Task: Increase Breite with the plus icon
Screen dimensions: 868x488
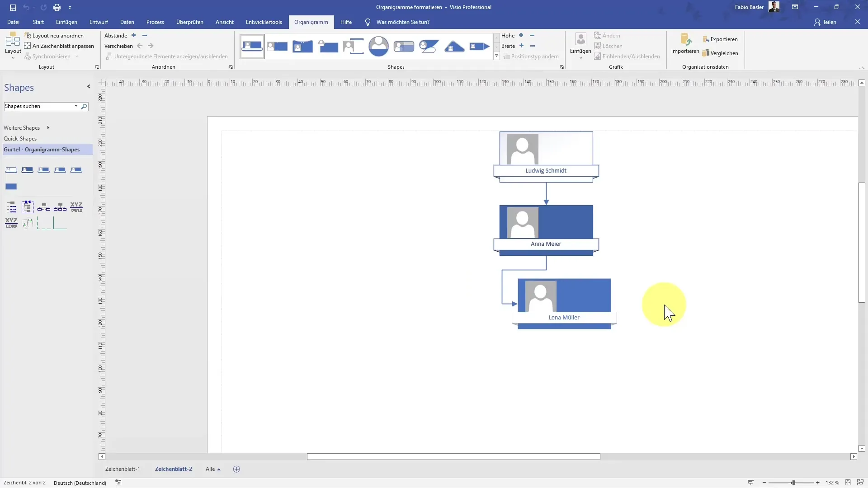Action: click(x=521, y=46)
